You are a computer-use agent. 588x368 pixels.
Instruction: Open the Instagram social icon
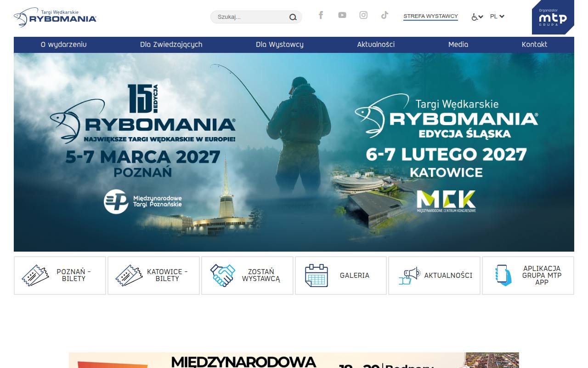(x=363, y=15)
